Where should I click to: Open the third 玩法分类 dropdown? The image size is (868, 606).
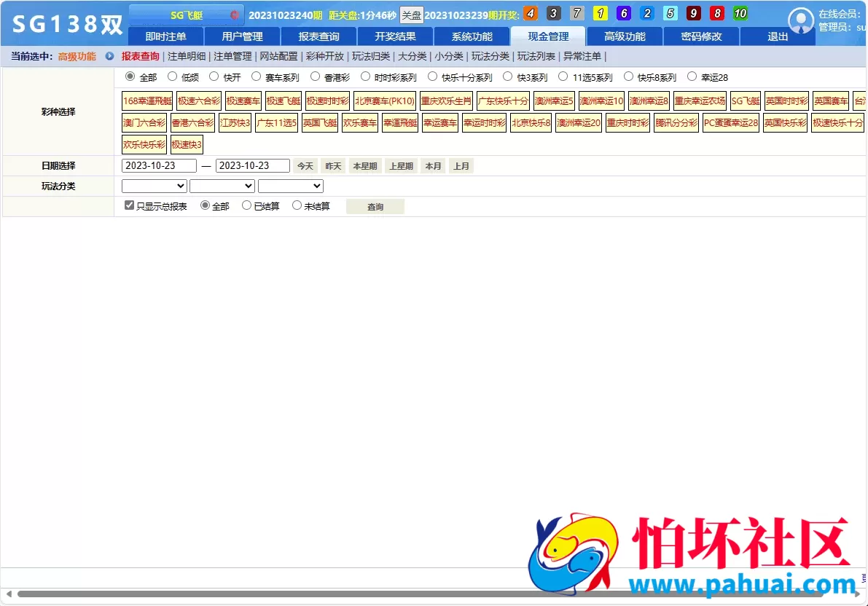pos(291,186)
